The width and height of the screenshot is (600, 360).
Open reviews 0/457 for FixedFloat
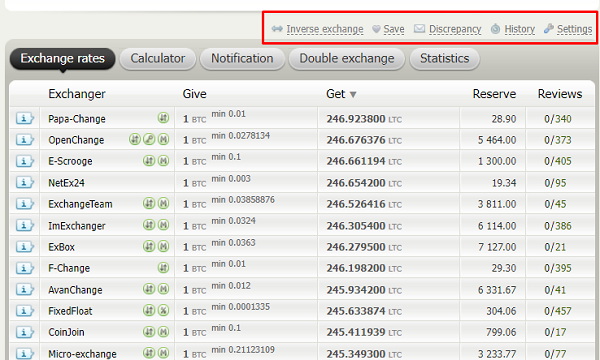click(558, 311)
